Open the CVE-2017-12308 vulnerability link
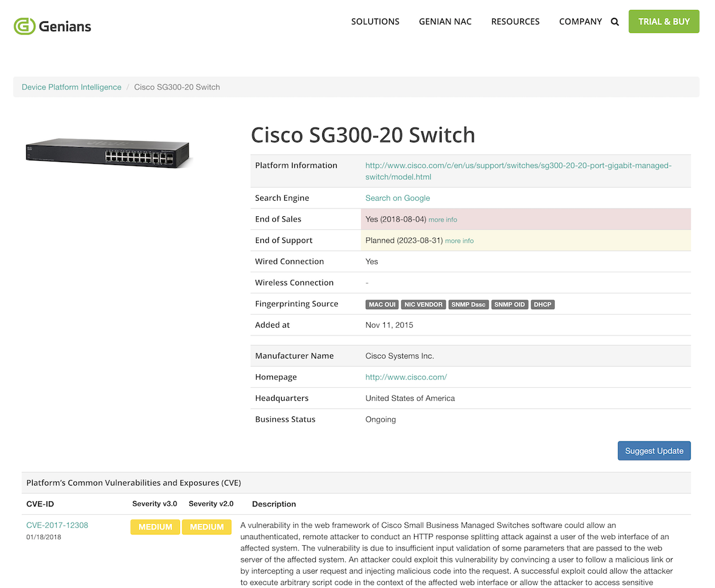The image size is (715, 588). click(x=57, y=525)
